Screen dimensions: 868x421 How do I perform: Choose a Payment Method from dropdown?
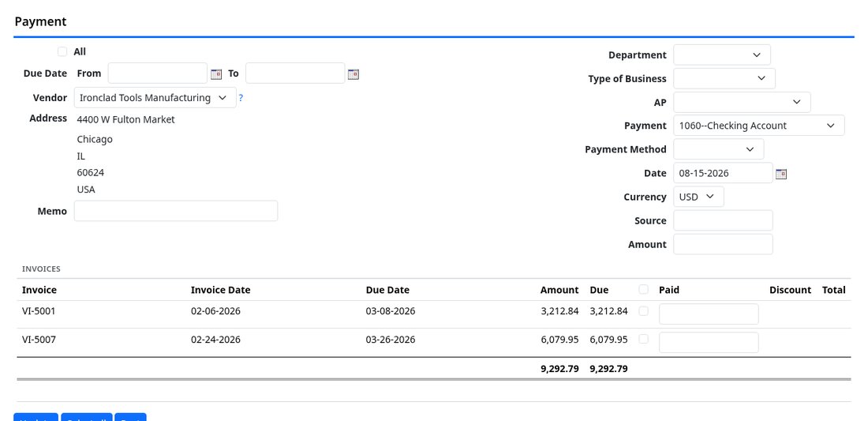pos(719,149)
